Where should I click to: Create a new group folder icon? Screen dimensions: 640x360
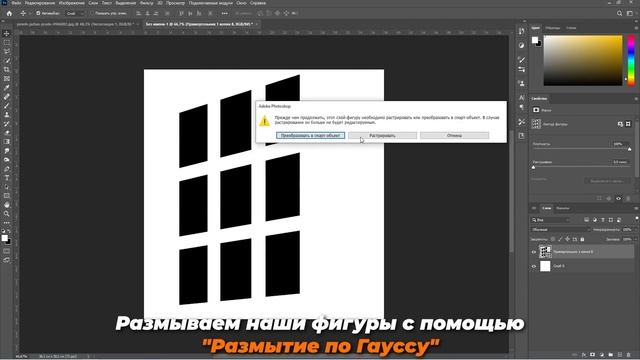611,355
